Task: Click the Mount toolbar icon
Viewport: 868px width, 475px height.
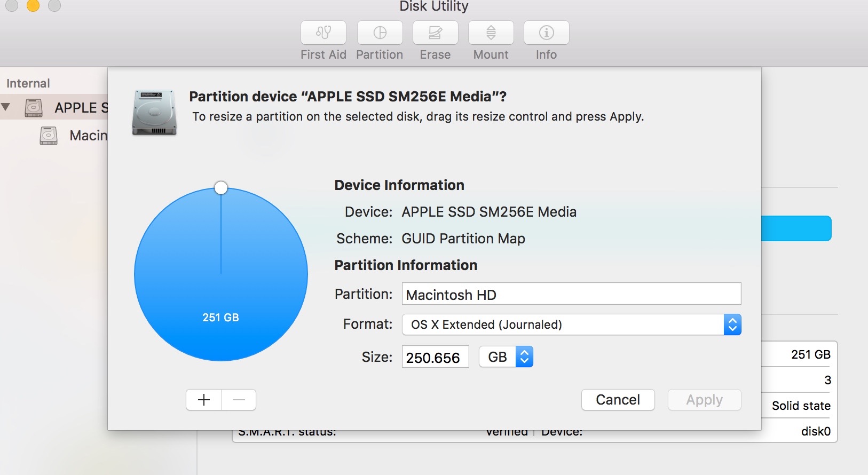Action: [491, 33]
